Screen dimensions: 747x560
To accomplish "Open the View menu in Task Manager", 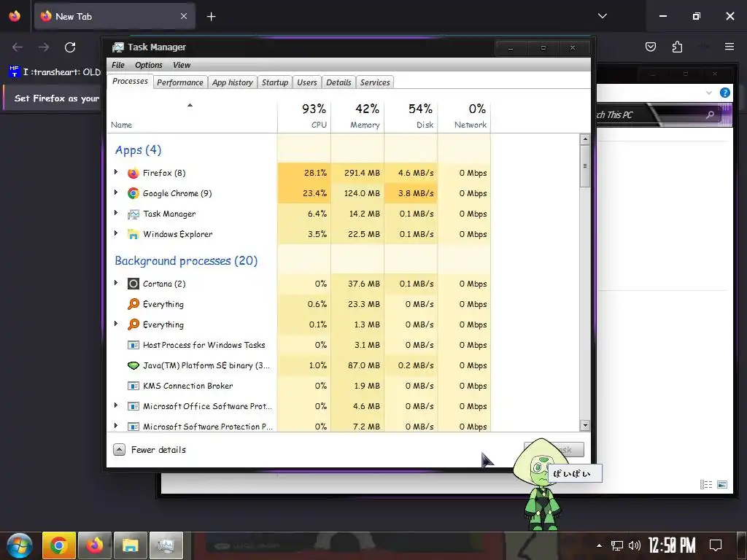I will click(182, 65).
